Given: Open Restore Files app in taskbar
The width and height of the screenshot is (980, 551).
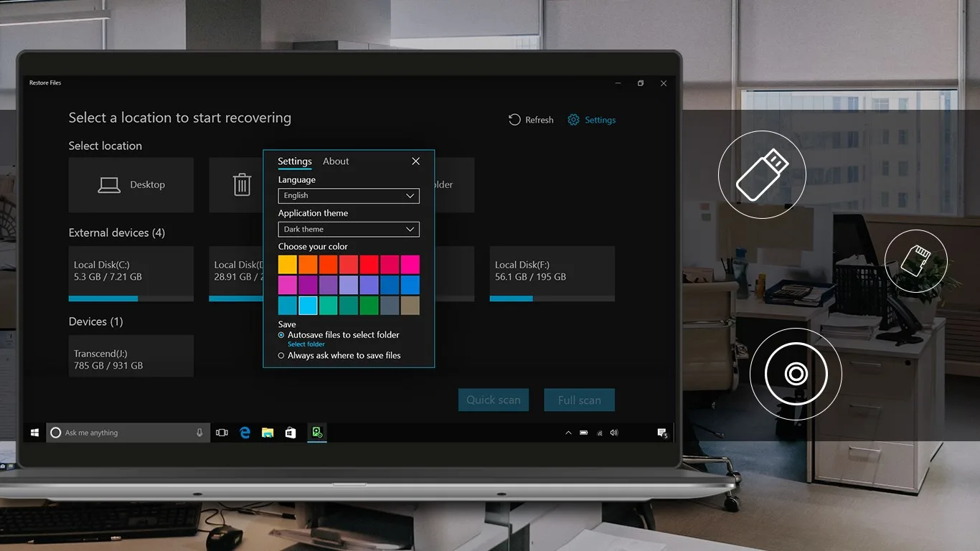Looking at the screenshot, I should point(317,433).
